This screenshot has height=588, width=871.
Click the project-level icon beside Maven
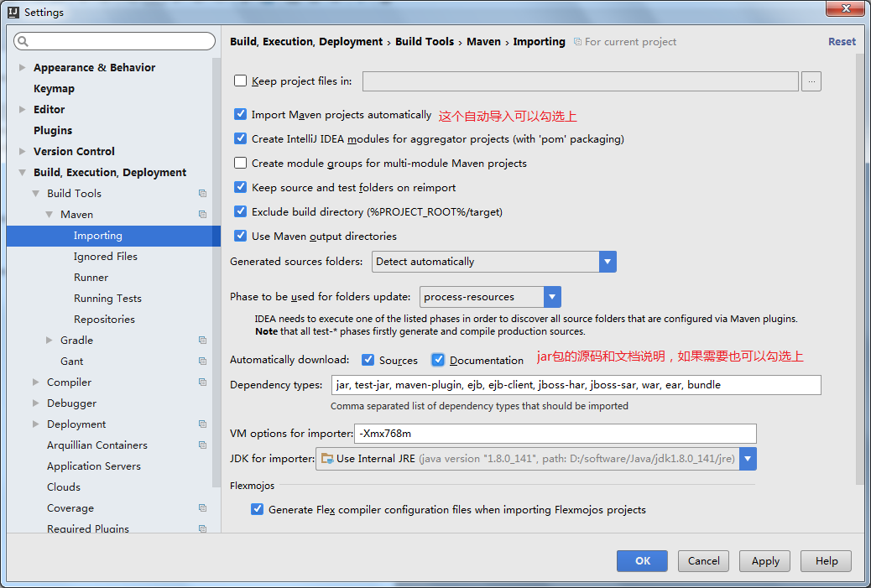[202, 215]
